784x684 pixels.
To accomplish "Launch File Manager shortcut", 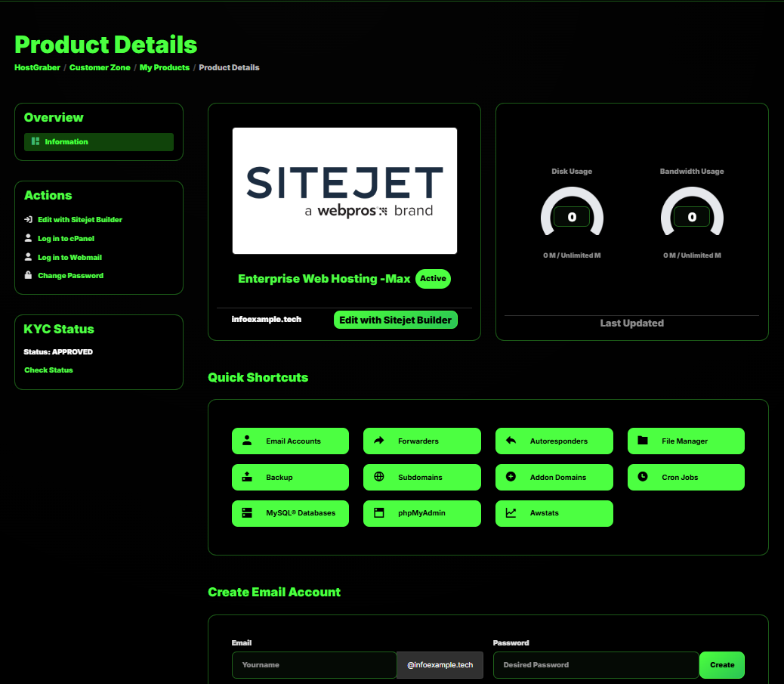I will pyautogui.click(x=686, y=441).
